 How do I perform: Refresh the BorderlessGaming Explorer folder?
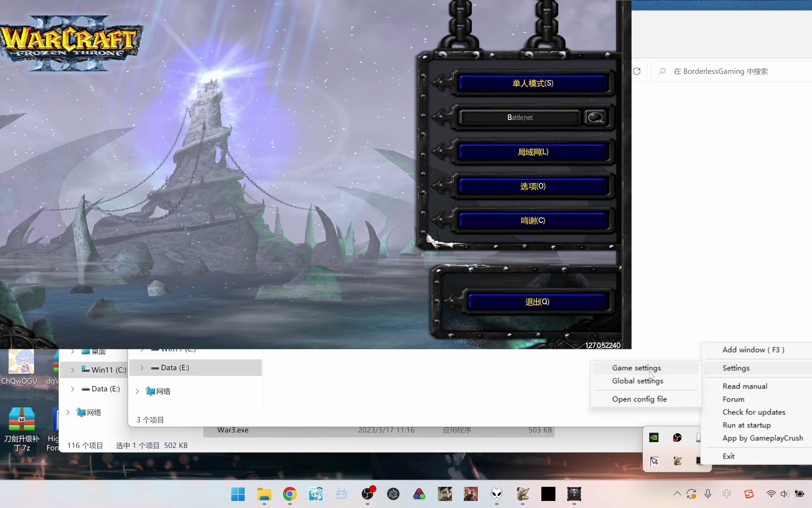coord(637,71)
